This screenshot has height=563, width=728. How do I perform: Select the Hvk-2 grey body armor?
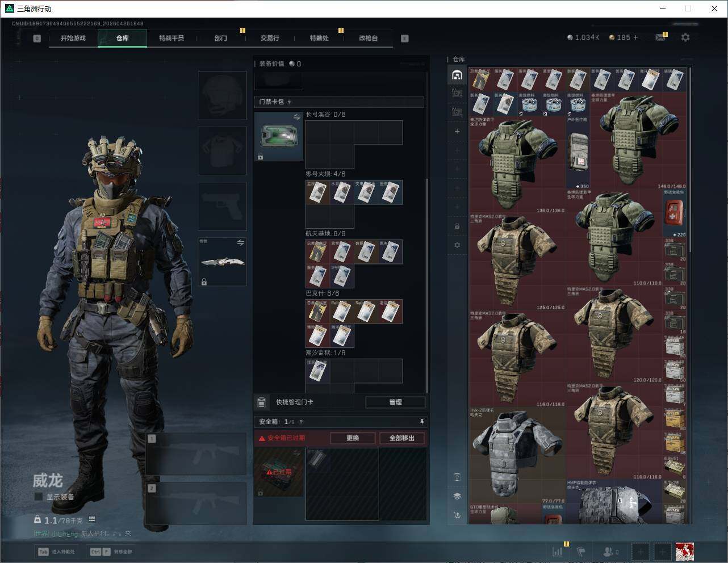[x=517, y=456]
